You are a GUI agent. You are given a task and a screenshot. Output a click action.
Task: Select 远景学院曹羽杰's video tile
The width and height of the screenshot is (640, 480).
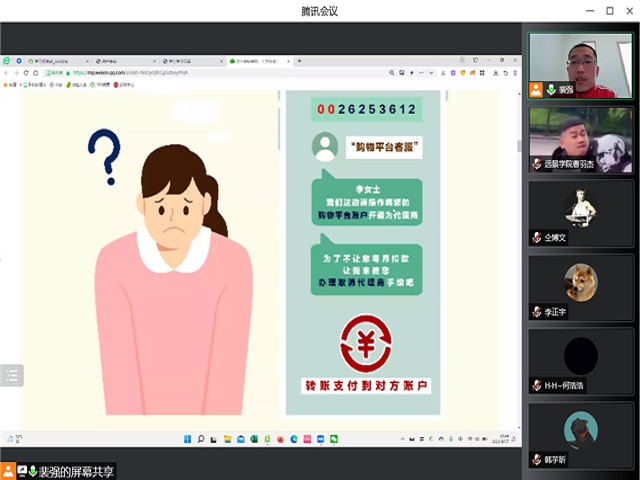[x=580, y=140]
